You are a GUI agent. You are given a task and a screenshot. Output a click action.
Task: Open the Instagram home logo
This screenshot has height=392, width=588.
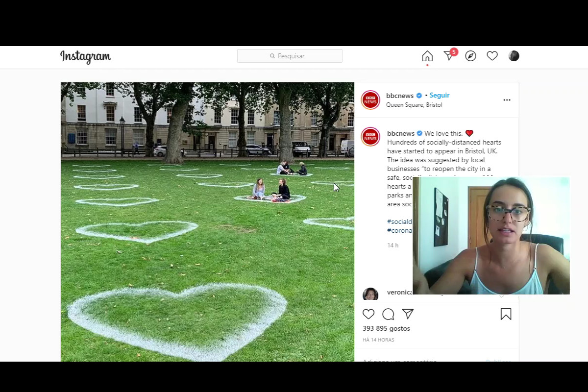point(86,57)
